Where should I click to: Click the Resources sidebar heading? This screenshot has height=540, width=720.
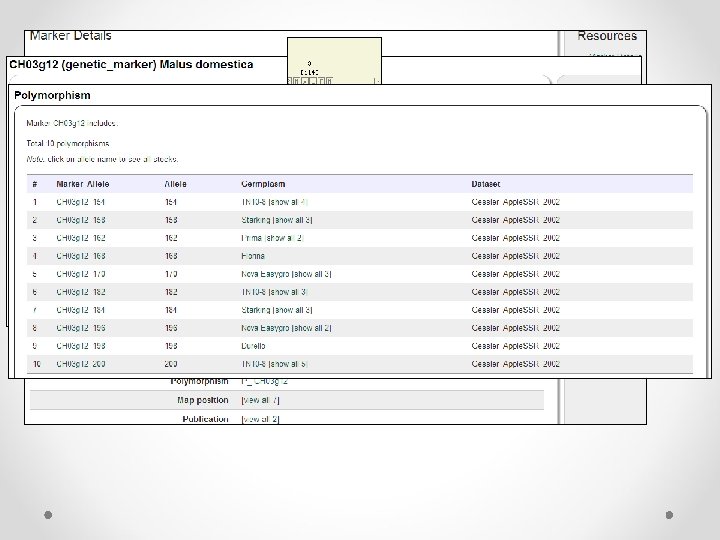click(x=607, y=36)
